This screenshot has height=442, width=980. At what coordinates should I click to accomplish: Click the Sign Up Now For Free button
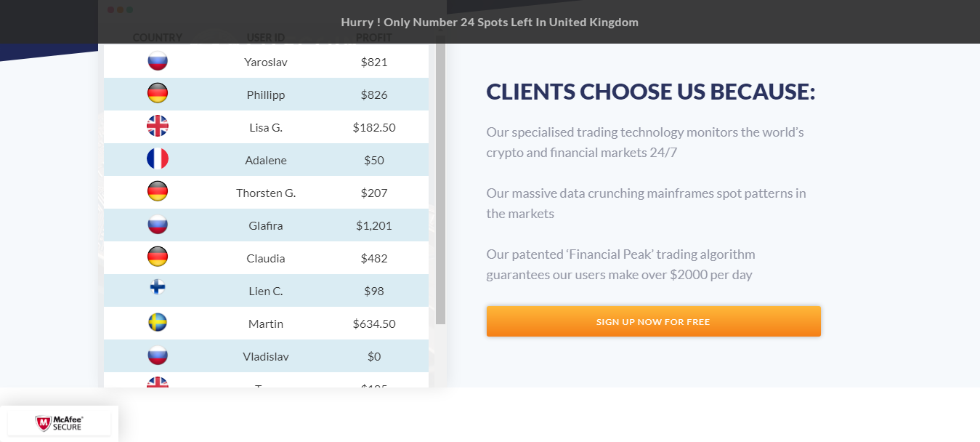tap(654, 321)
